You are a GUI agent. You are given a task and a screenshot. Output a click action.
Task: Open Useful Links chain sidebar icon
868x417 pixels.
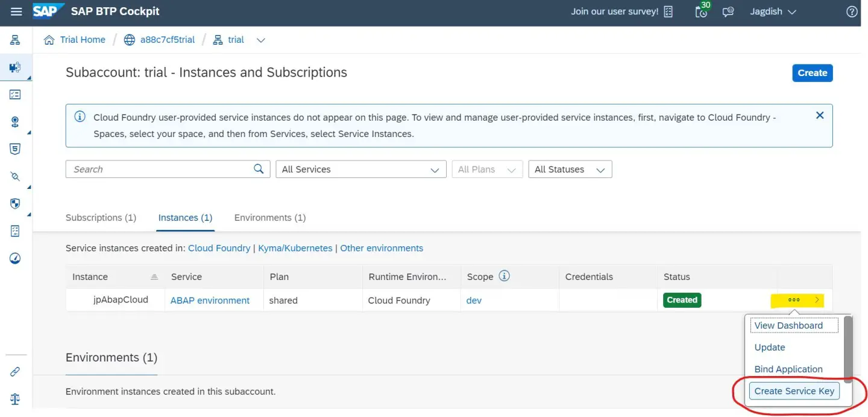coord(15,372)
